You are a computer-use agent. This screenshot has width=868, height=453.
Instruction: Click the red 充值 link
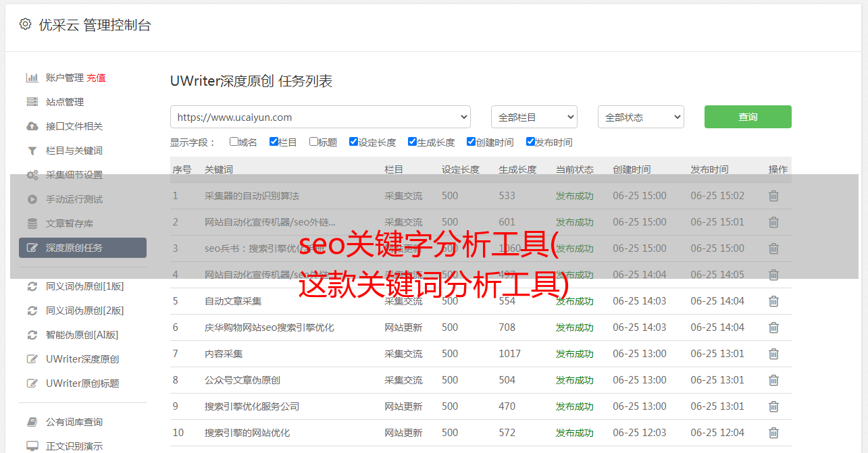pyautogui.click(x=96, y=78)
